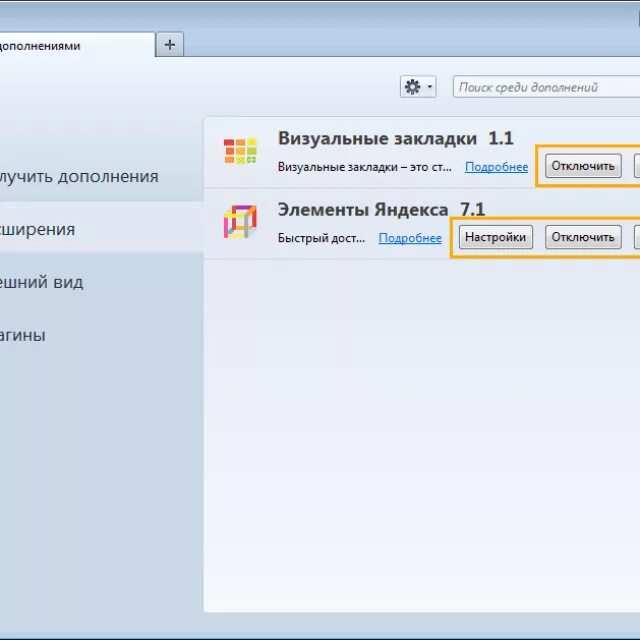Select the Расширения sidebar category
Viewport: 640px width, 640px height.
(x=102, y=229)
